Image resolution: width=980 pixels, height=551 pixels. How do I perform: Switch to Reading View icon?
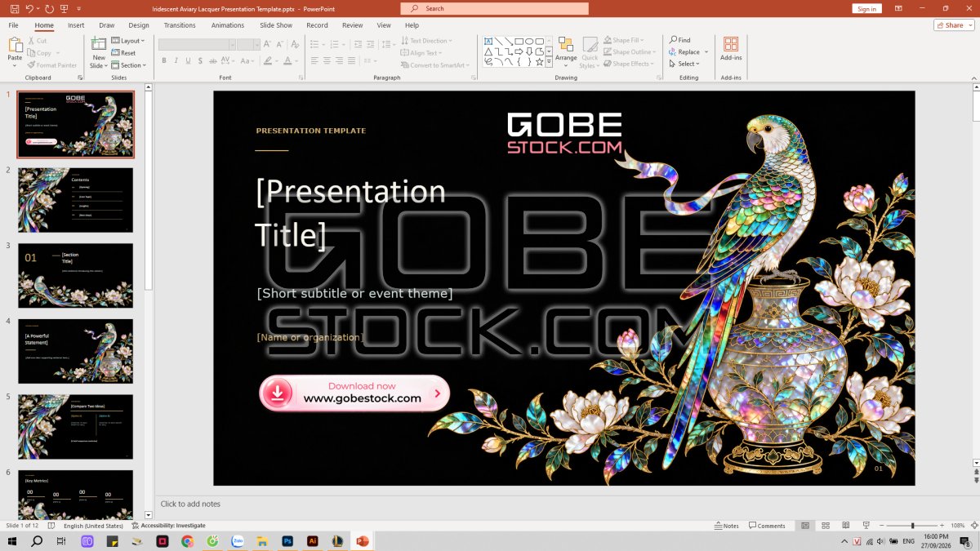click(845, 526)
